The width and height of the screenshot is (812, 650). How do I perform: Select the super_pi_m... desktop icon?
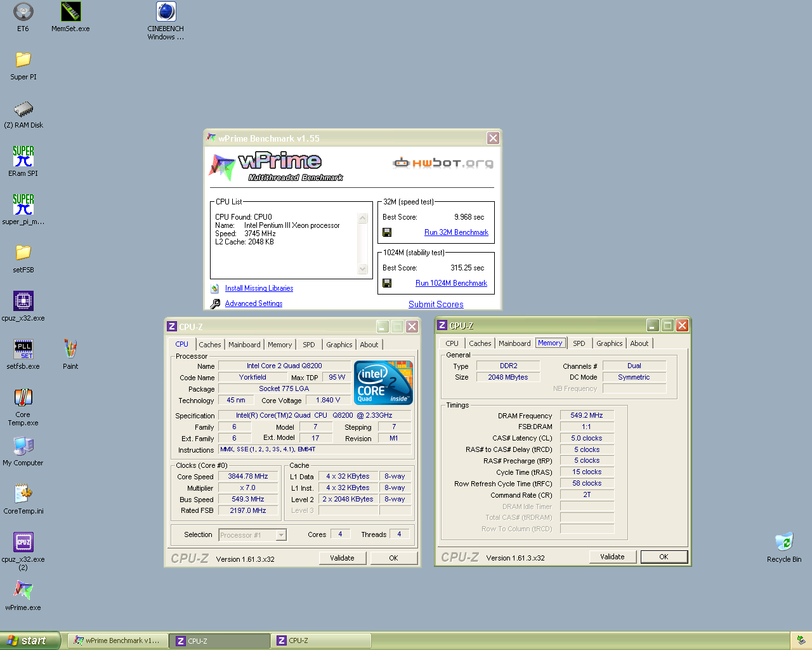click(23, 210)
